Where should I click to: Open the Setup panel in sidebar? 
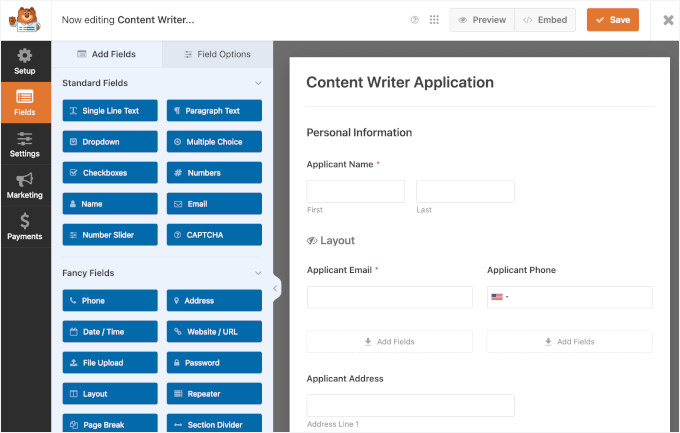25,62
